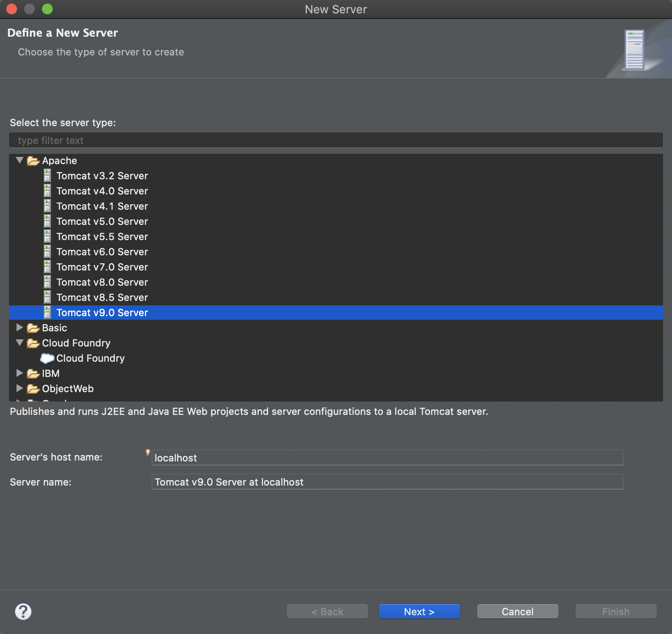This screenshot has height=634, width=672.
Task: Select Tomcat v9.0 Server label
Action: pos(102,313)
